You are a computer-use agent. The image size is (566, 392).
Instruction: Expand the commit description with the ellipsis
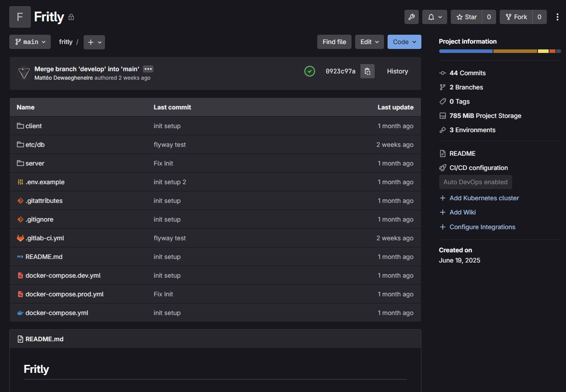148,69
